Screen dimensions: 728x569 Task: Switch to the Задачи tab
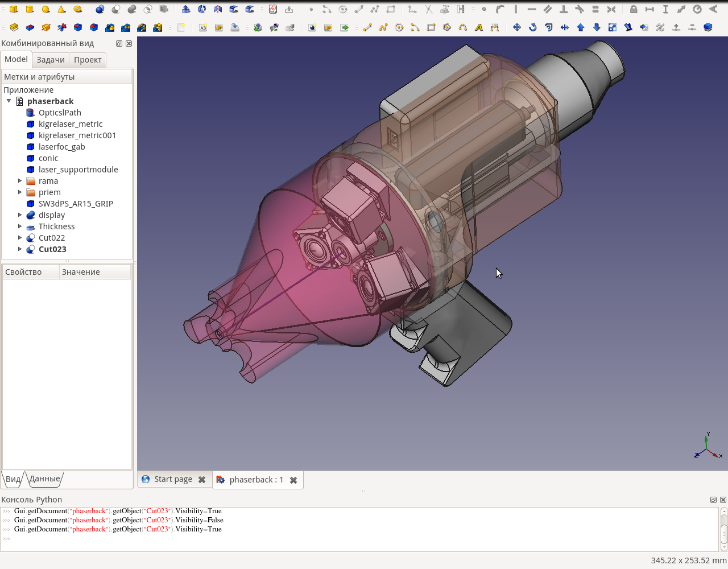point(51,59)
